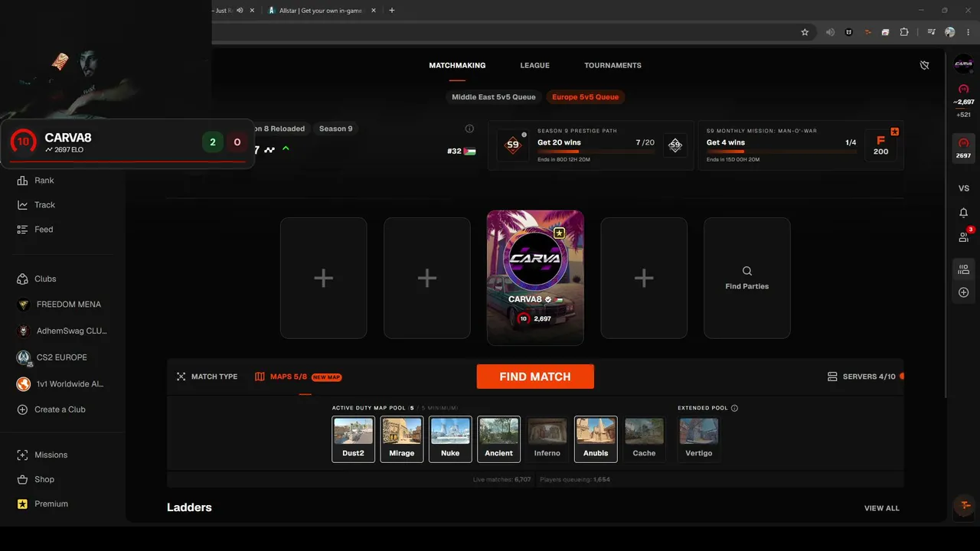
Task: Open the Maps 5/8 tab
Action: tap(298, 377)
